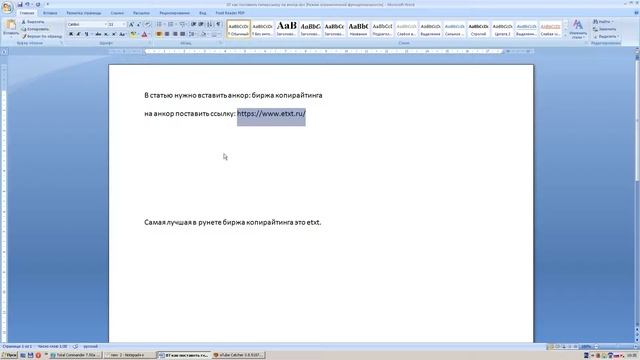
Task: Click the Format Painter (Формат по образцу) brush
Action: [42, 36]
